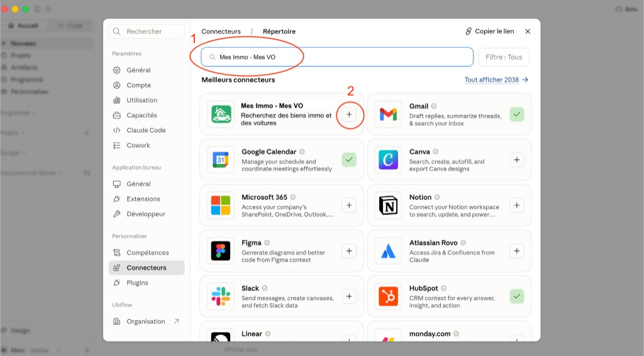Image resolution: width=644 pixels, height=356 pixels.
Task: Click Copier le lien
Action: [489, 31]
